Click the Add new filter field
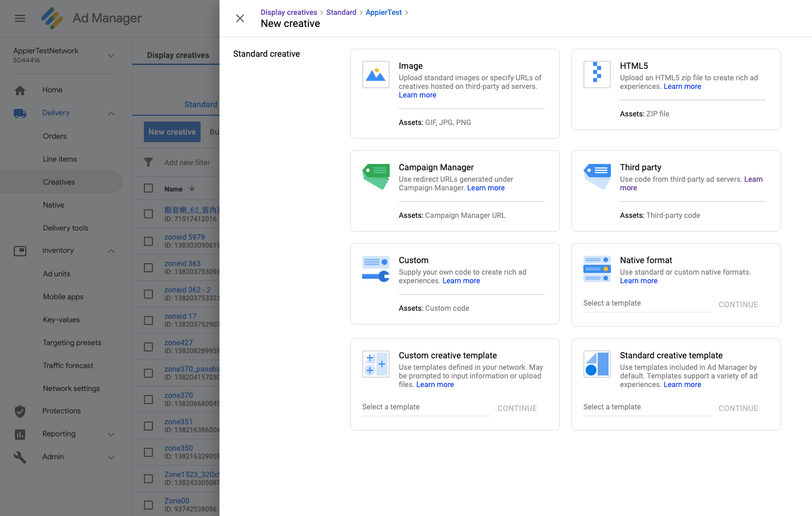The image size is (812, 516). click(187, 162)
